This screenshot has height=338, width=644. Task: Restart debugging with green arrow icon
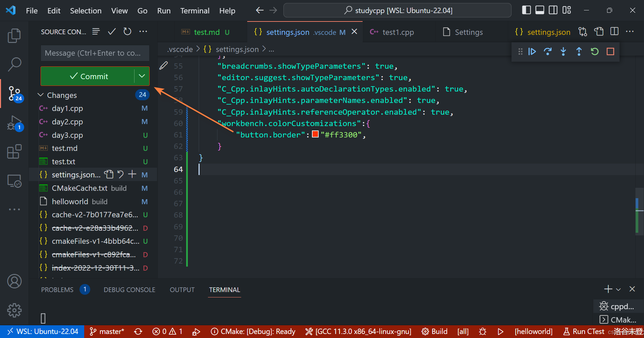(x=595, y=52)
